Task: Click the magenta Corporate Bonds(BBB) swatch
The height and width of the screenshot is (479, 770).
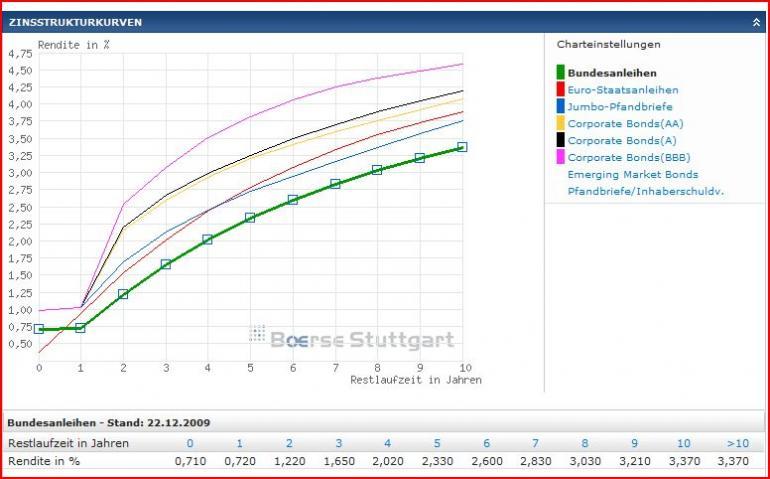Action: pos(560,157)
